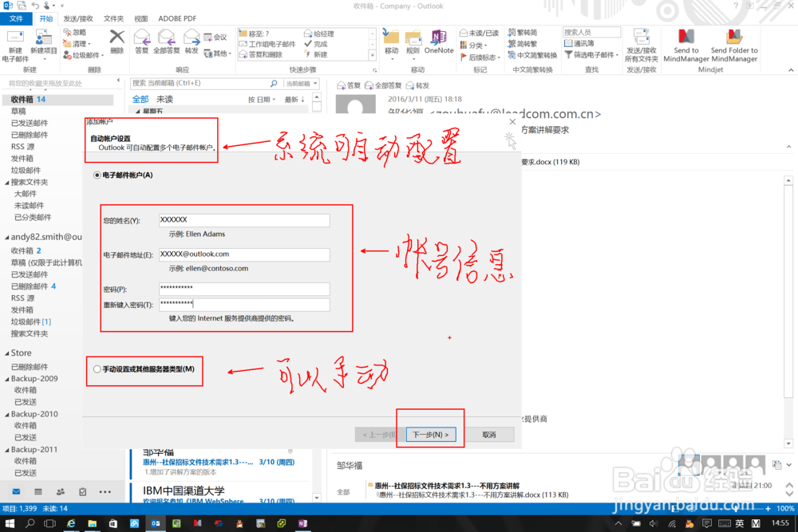
Task: Collapse the Backup-2009 folder tree
Action: (7, 379)
